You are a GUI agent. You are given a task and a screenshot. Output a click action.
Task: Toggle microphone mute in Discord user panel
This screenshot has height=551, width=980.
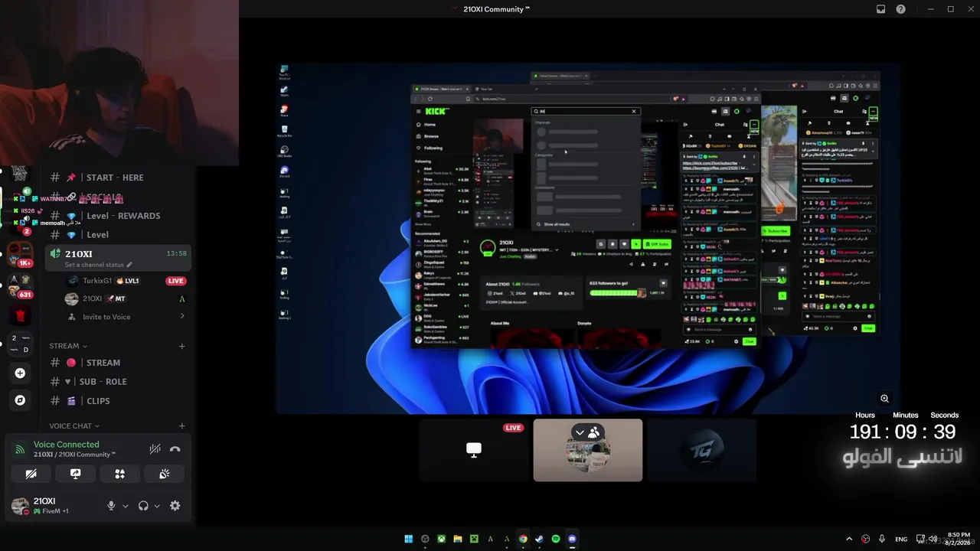111,506
